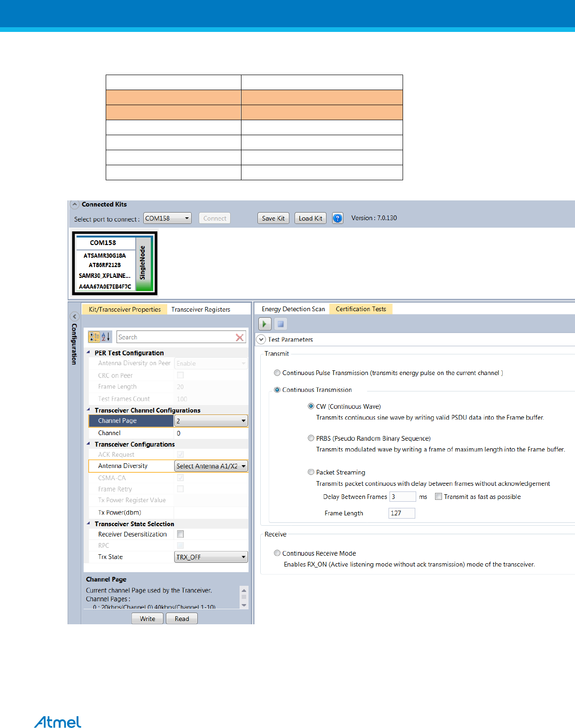Clear the search box with red X

(240, 337)
